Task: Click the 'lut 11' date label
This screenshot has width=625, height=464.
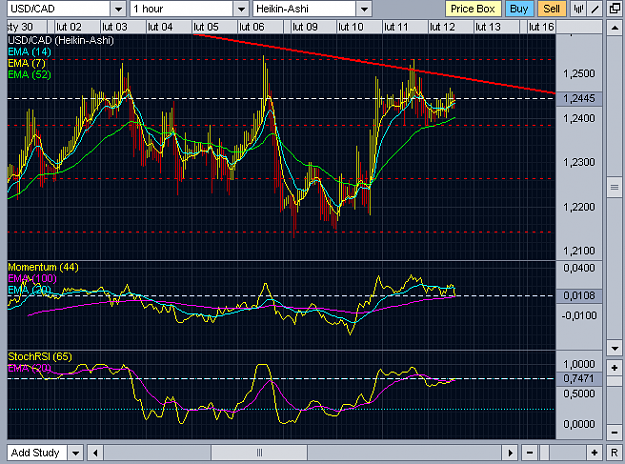Action: (396, 27)
